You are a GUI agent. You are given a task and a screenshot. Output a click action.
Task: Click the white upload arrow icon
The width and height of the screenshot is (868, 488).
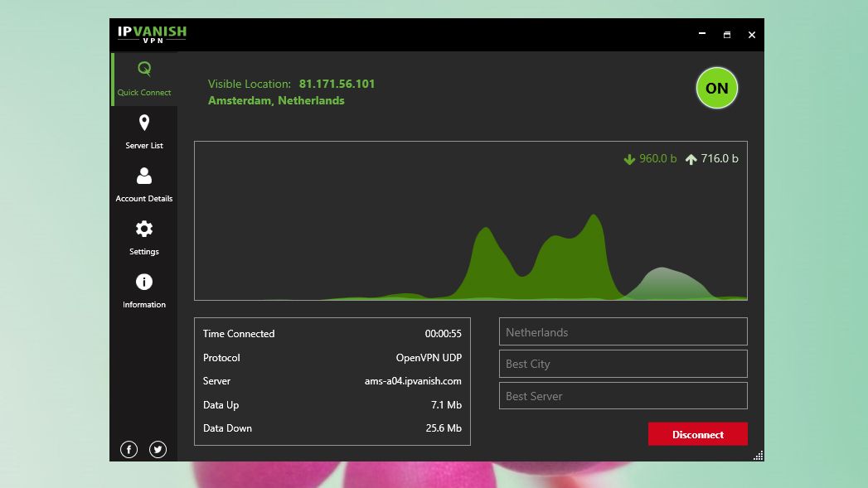pos(691,159)
